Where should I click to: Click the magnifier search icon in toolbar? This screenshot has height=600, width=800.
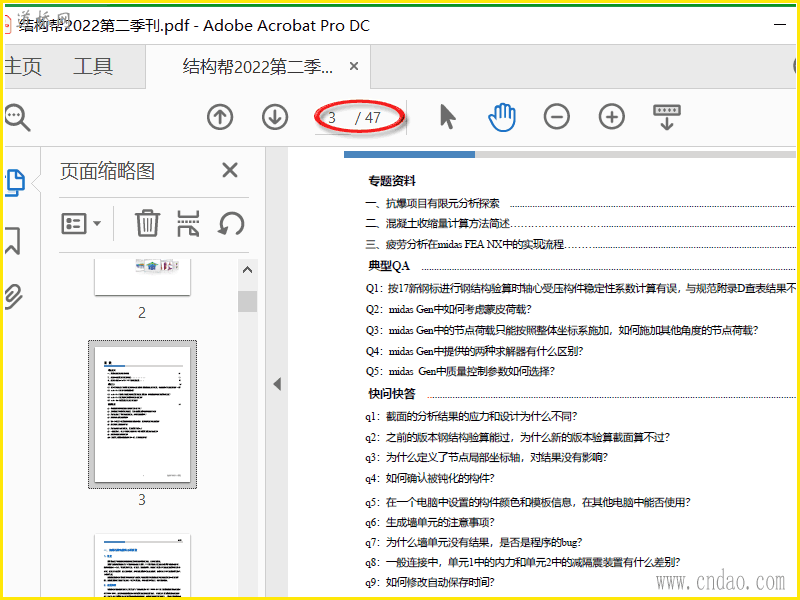[18, 117]
